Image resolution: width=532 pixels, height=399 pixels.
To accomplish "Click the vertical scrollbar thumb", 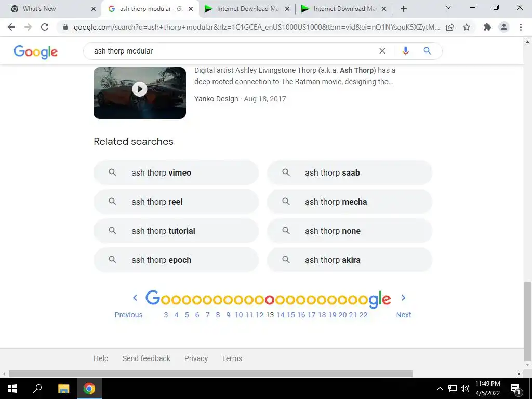I will (528, 321).
